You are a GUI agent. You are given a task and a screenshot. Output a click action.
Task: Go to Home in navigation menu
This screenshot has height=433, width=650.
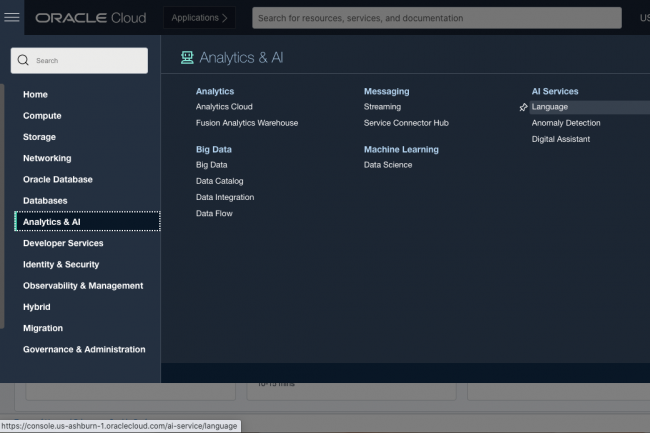(35, 94)
